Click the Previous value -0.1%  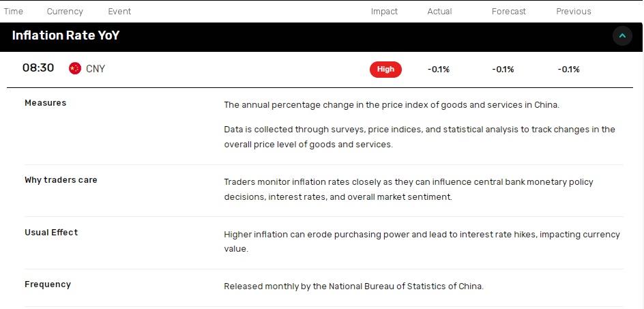(x=568, y=70)
